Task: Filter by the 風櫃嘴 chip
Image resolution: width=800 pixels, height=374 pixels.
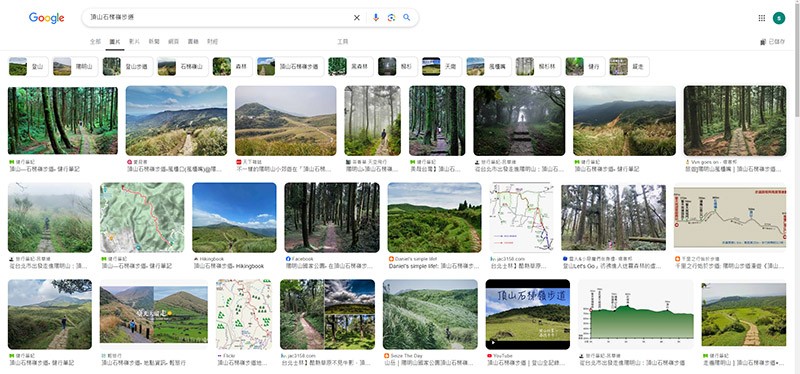Action: [488, 66]
